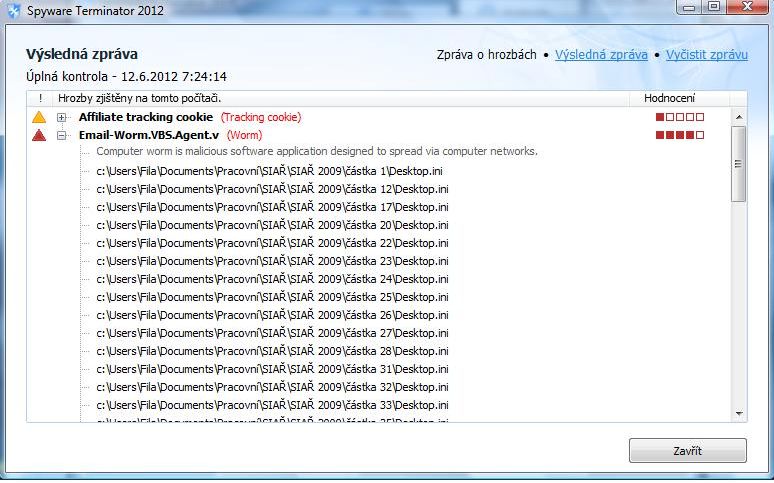Select path ending 'částka 31\Desktop.ini'
The width and height of the screenshot is (774, 483).
[x=272, y=369]
